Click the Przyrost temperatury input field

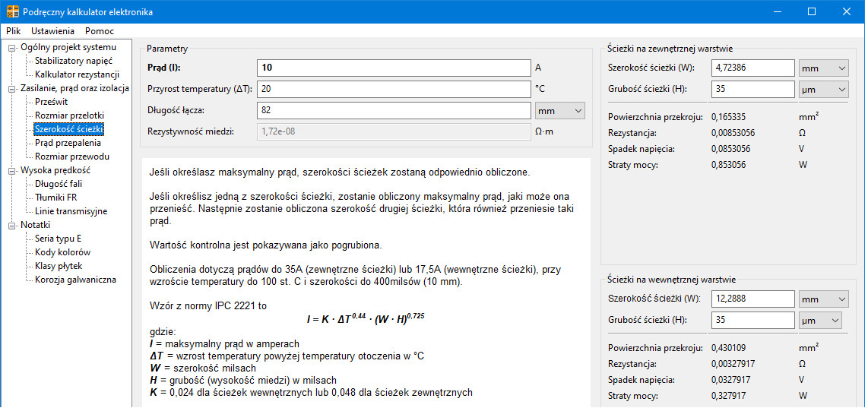(x=393, y=90)
